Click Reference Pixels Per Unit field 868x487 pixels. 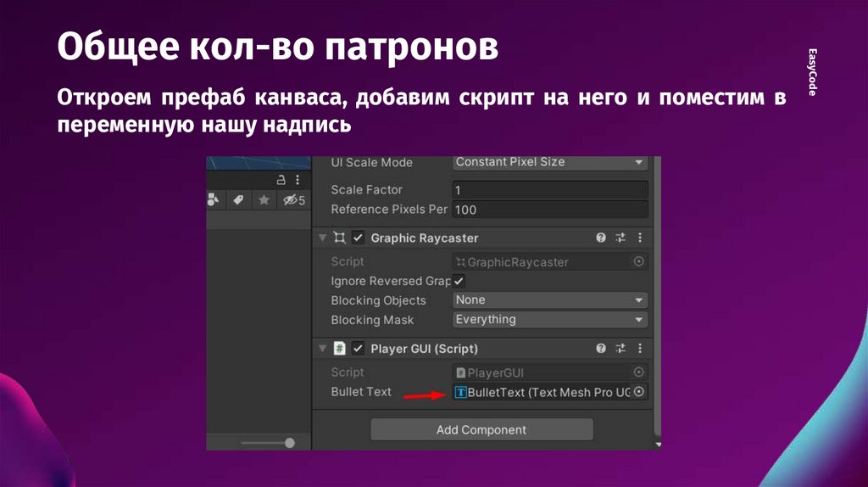tap(549, 210)
